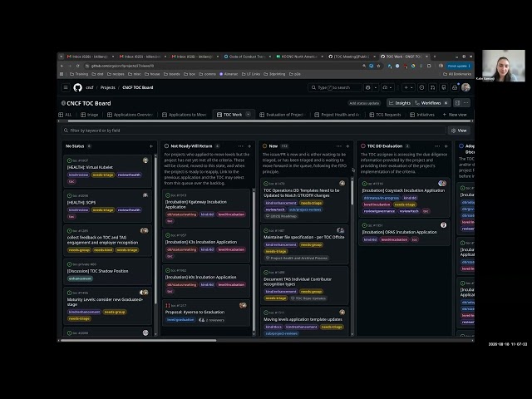Add item to TOC DD Evaluation column

click(446, 146)
